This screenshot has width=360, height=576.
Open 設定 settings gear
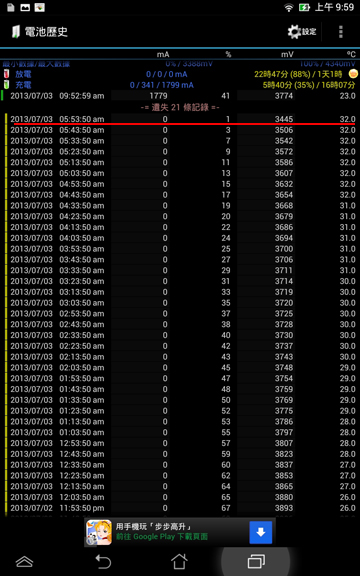pos(302,32)
